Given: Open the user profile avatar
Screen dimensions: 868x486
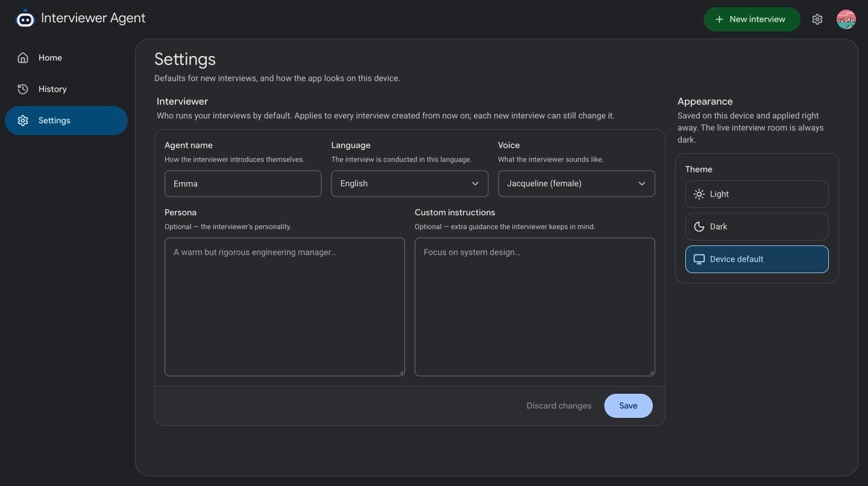Looking at the screenshot, I should (846, 19).
